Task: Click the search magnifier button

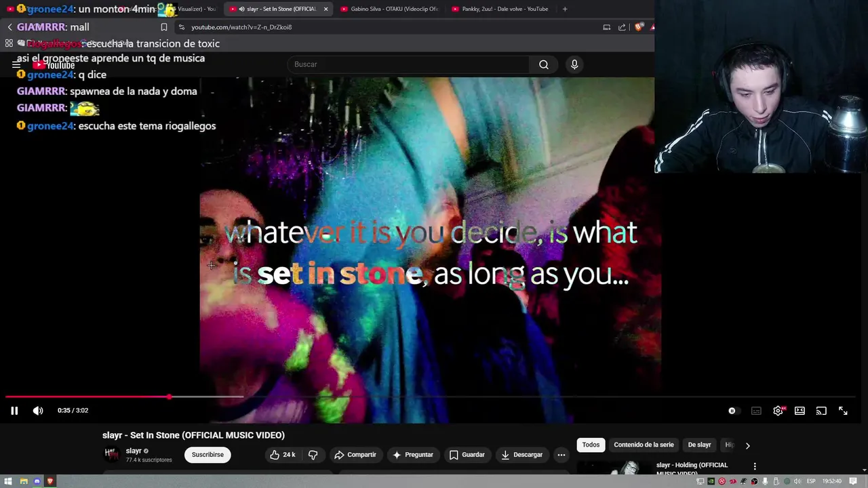Action: point(544,64)
